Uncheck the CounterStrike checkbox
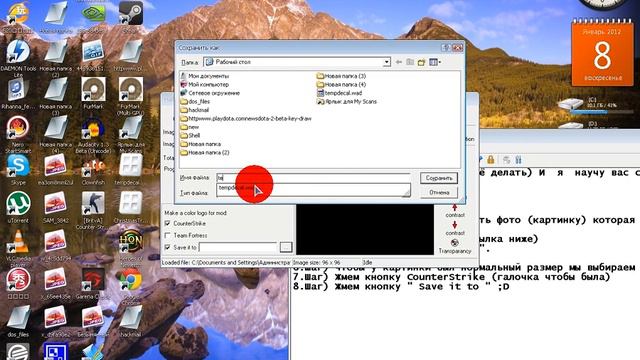The image size is (640, 360). click(x=167, y=223)
